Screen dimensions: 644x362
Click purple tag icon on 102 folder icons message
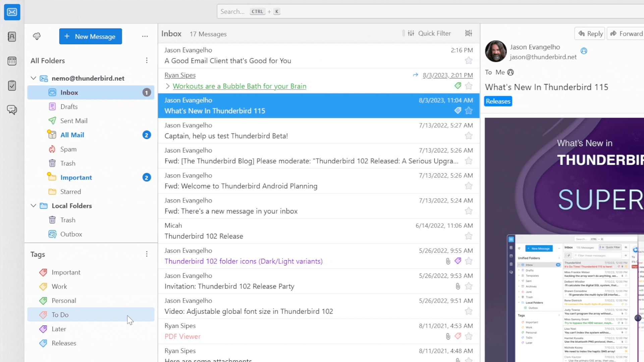point(458,261)
